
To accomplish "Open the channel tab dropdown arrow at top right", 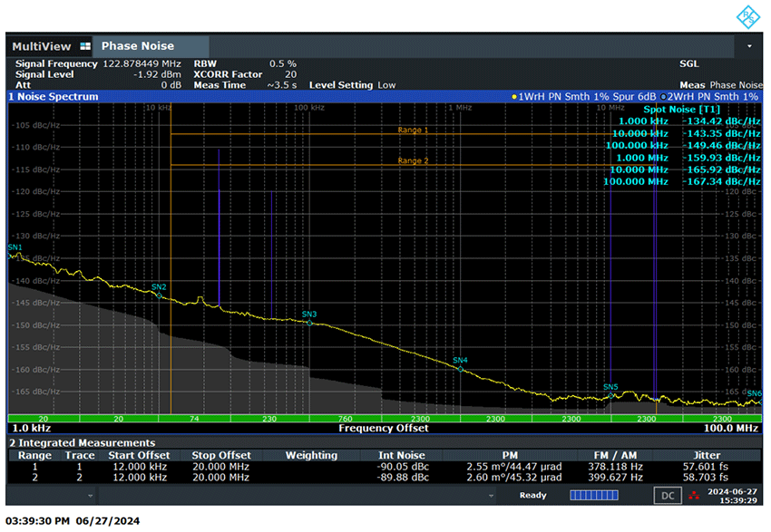I will click(x=749, y=46).
